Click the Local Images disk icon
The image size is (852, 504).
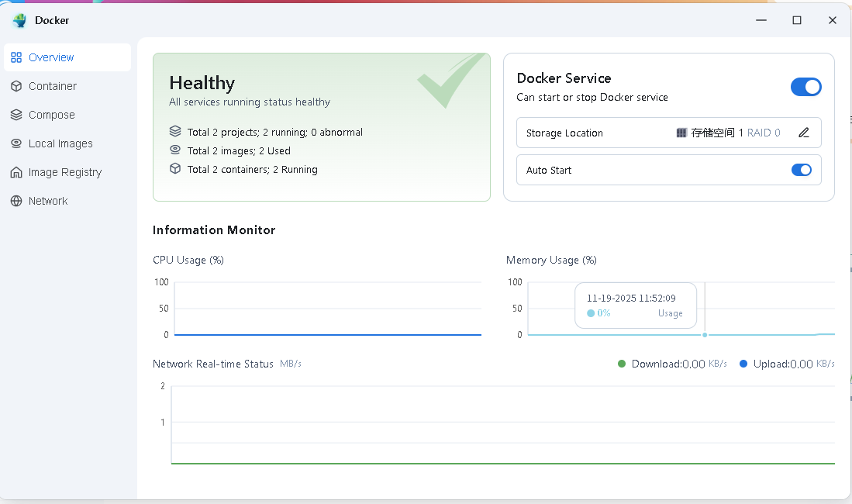pos(16,143)
